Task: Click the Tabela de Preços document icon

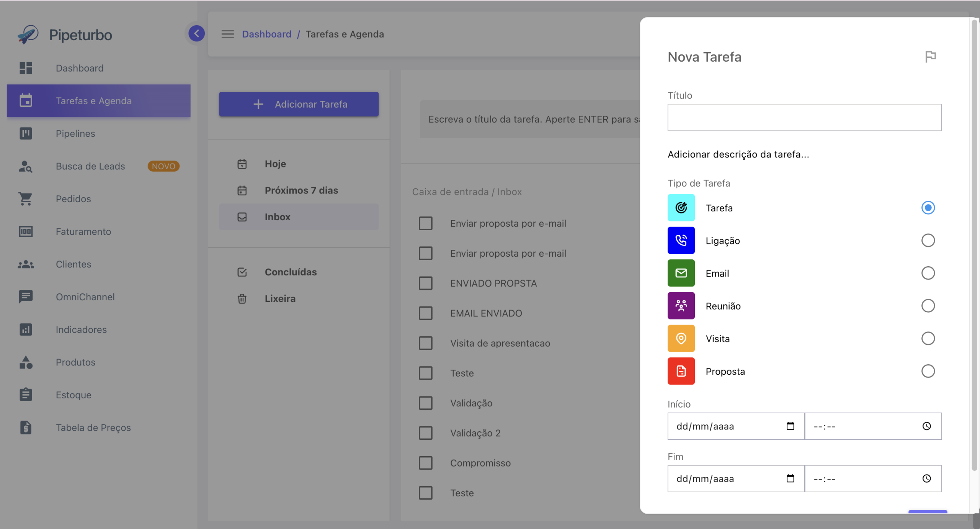Action: pos(26,427)
